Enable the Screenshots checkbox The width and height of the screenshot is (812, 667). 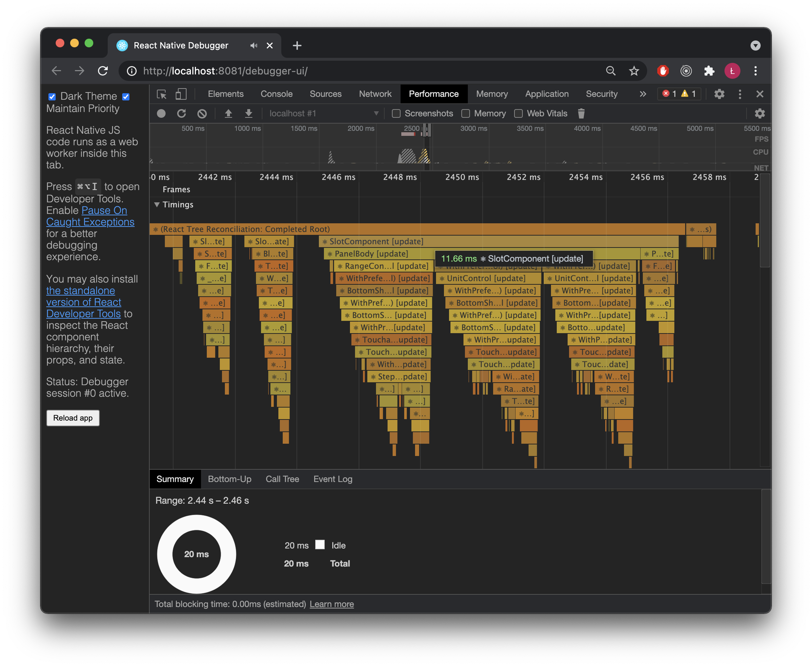click(396, 114)
